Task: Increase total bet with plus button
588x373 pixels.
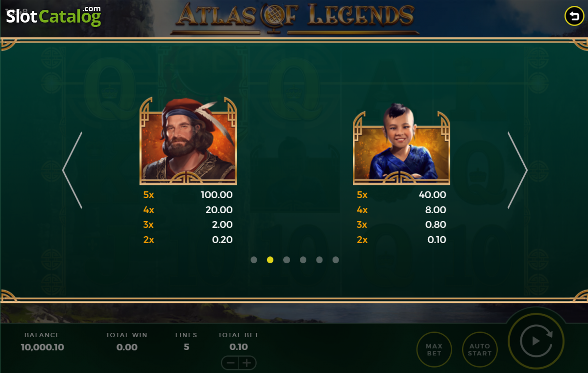Action: tap(247, 363)
